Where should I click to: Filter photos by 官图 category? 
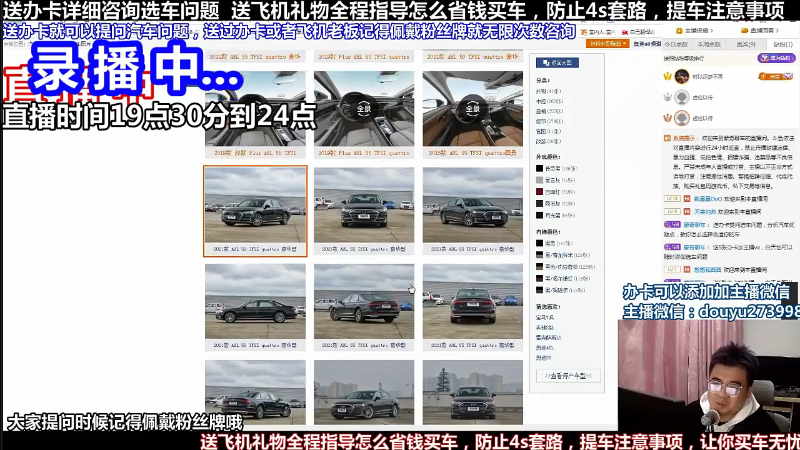coord(548,131)
